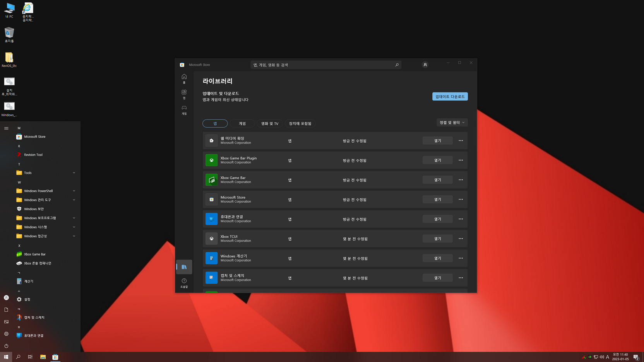Click the user profile icon in Microsoft Store
The image size is (644, 362).
425,65
